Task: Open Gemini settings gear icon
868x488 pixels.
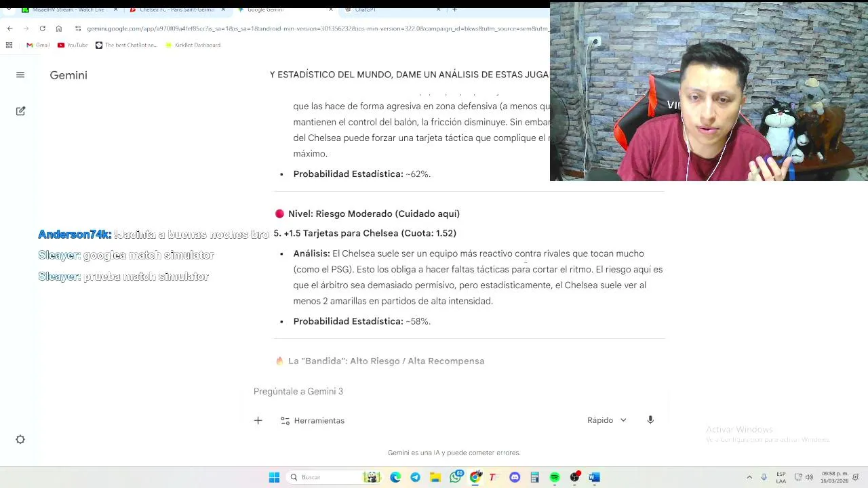Action: click(x=20, y=439)
